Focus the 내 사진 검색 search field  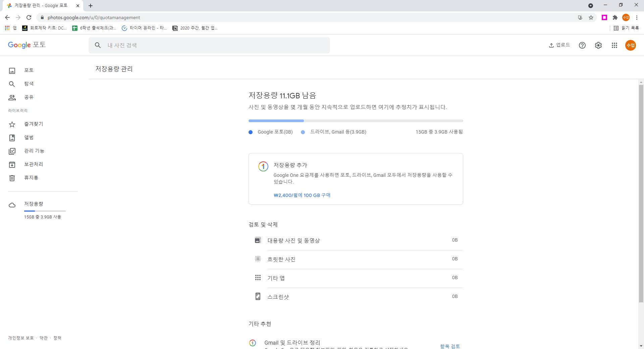209,45
